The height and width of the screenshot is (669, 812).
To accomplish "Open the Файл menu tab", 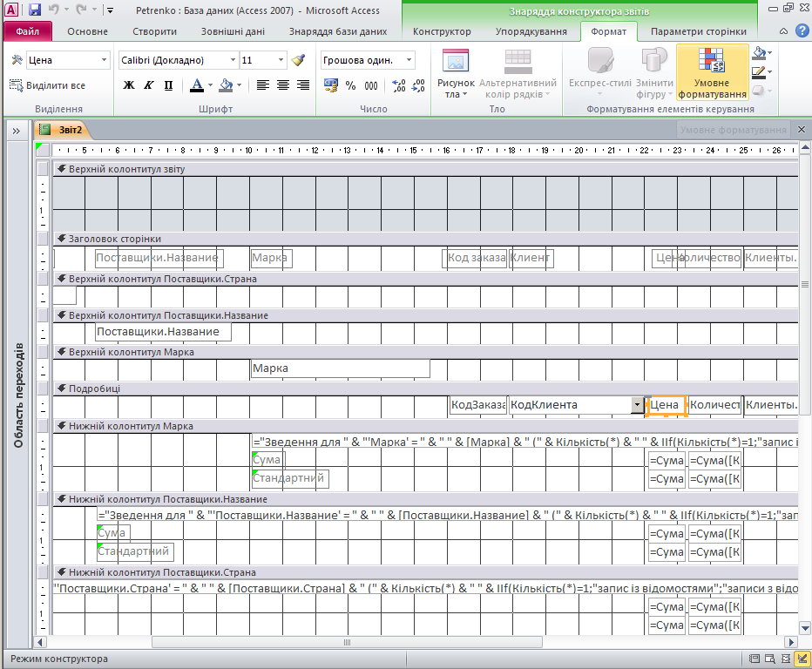I will [x=28, y=31].
